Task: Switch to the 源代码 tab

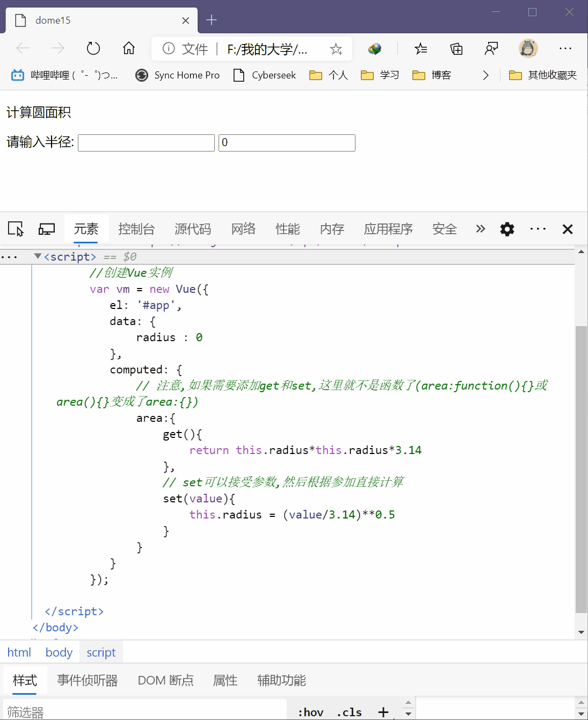Action: pos(193,229)
